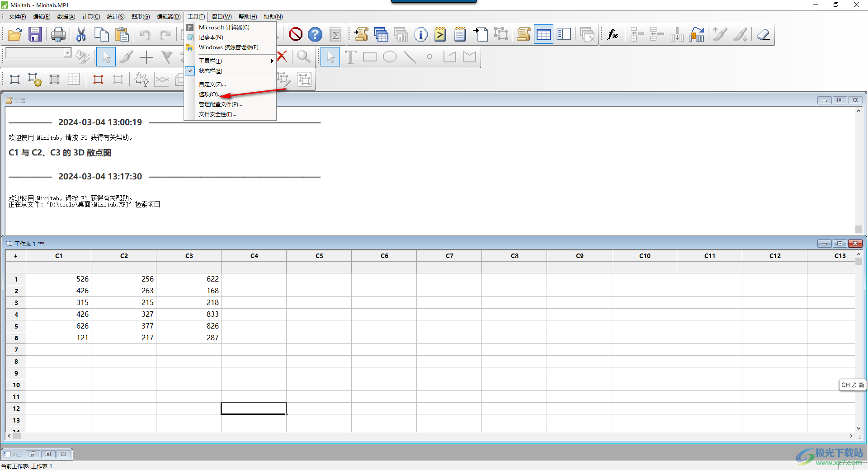The height and width of the screenshot is (470, 868).
Task: Maximize the 会话 session window
Action: tap(840, 100)
